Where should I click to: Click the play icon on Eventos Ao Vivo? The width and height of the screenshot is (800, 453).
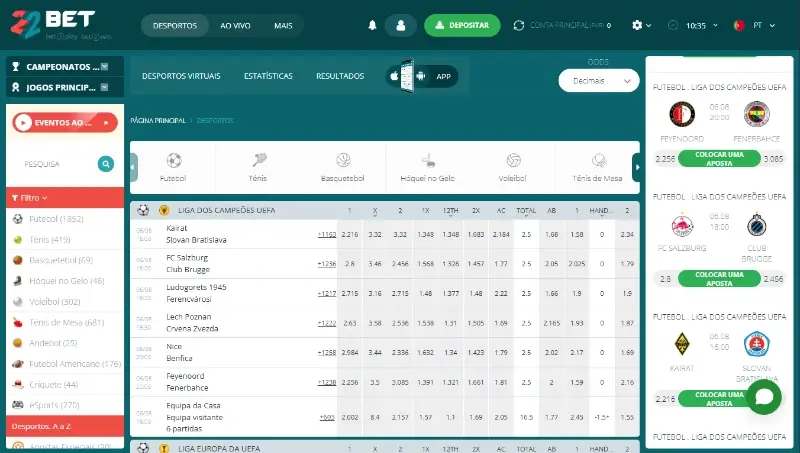point(23,122)
